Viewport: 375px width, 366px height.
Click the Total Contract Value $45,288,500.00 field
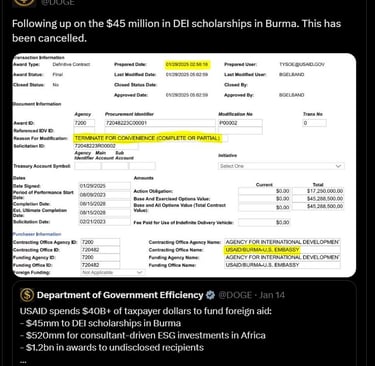318,206
